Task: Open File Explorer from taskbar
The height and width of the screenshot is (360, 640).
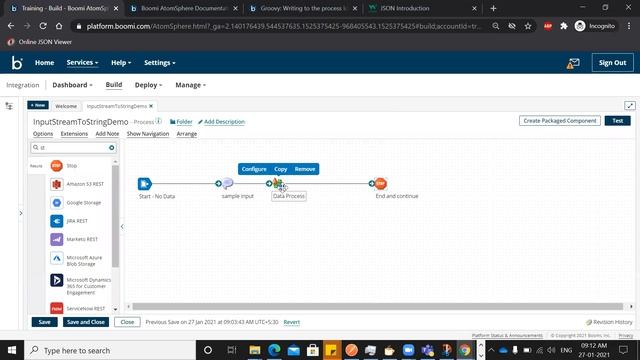Action: click(x=255, y=350)
